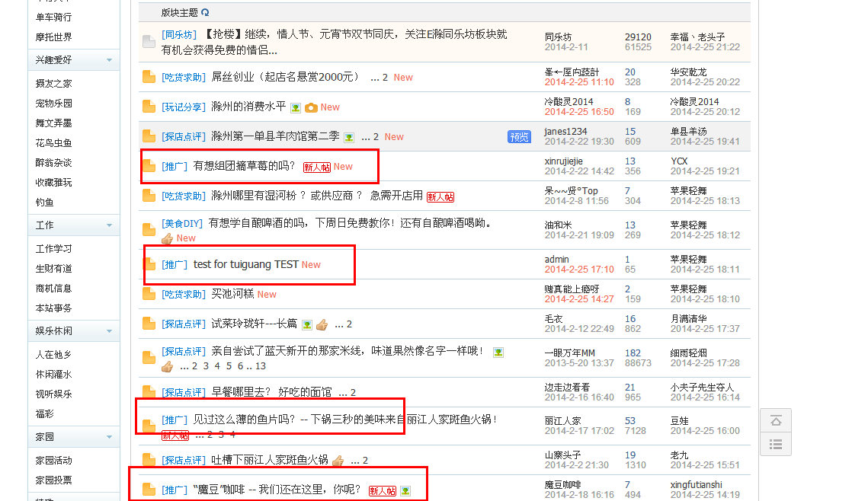Click the folder icon for 买池河糕 thread
Image resolution: width=868 pixels, height=501 pixels.
point(149,294)
